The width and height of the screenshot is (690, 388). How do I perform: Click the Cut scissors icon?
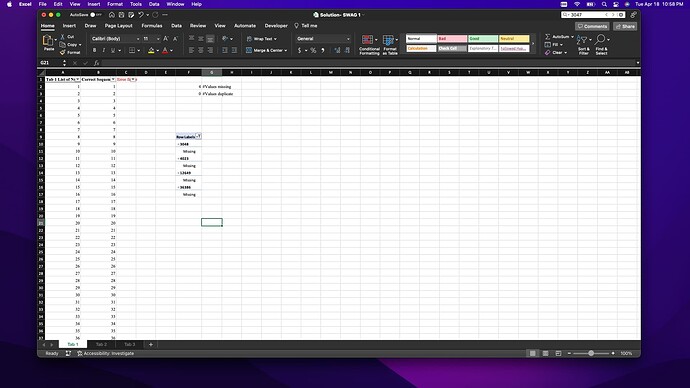pyautogui.click(x=62, y=37)
